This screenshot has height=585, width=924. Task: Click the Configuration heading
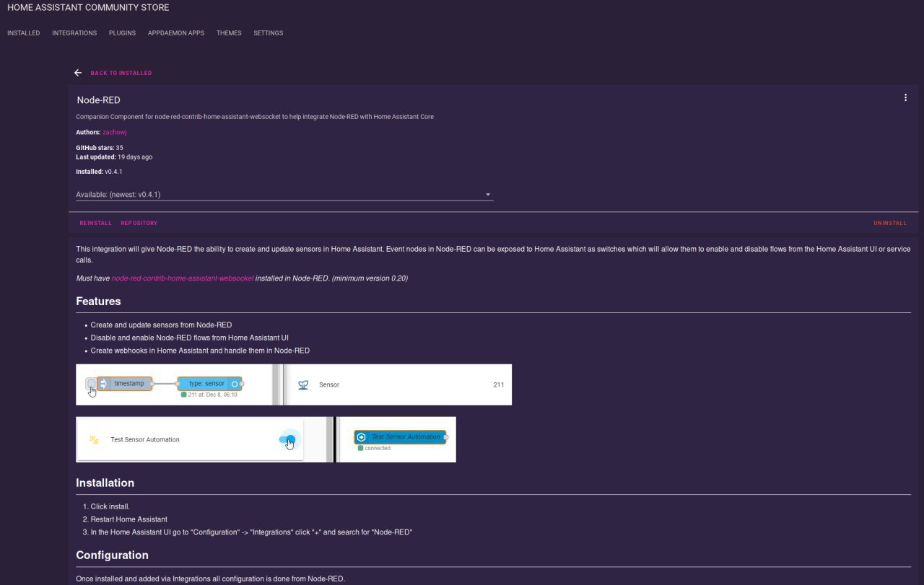112,555
